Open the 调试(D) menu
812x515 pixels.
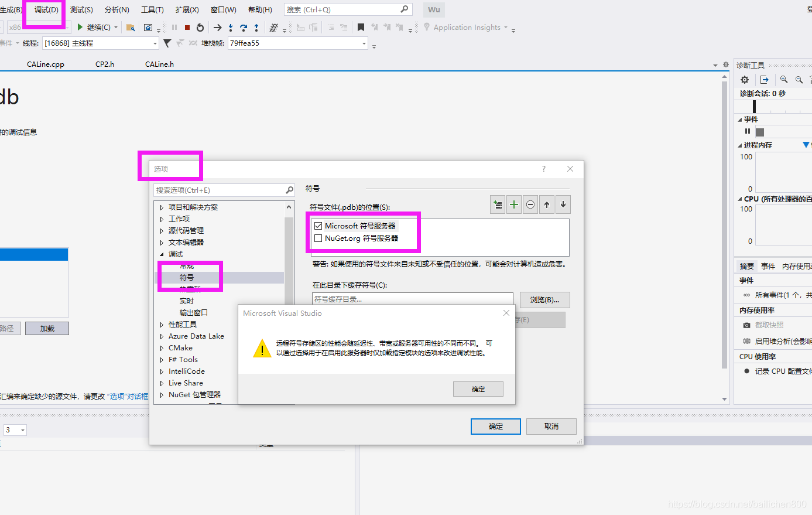click(x=47, y=9)
